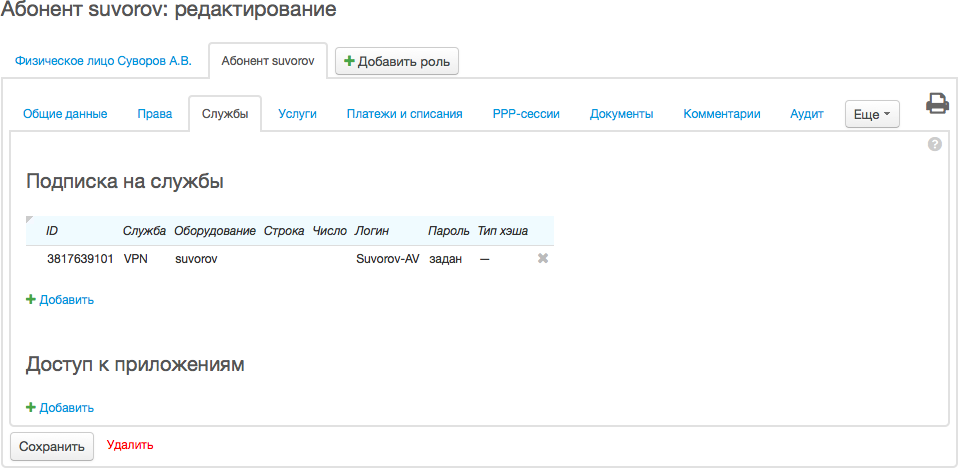Open the 'Права' tab
The image size is (958, 468).
click(x=154, y=114)
